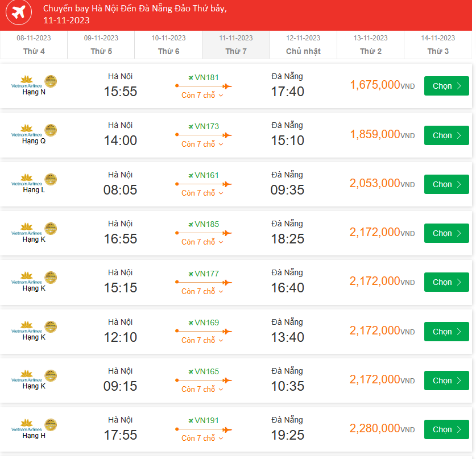476x459 pixels.
Task: Select the 12-11-2023 Chủ nhật date tab
Action: (303, 44)
